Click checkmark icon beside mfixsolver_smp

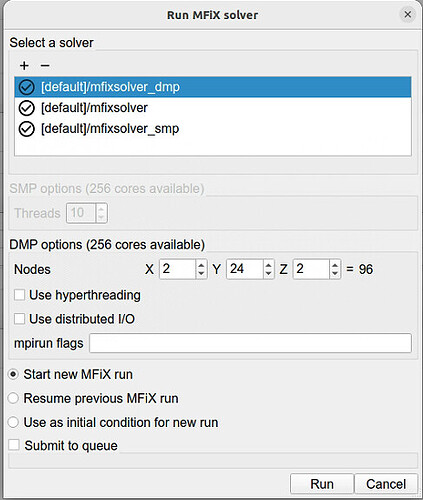[27, 129]
